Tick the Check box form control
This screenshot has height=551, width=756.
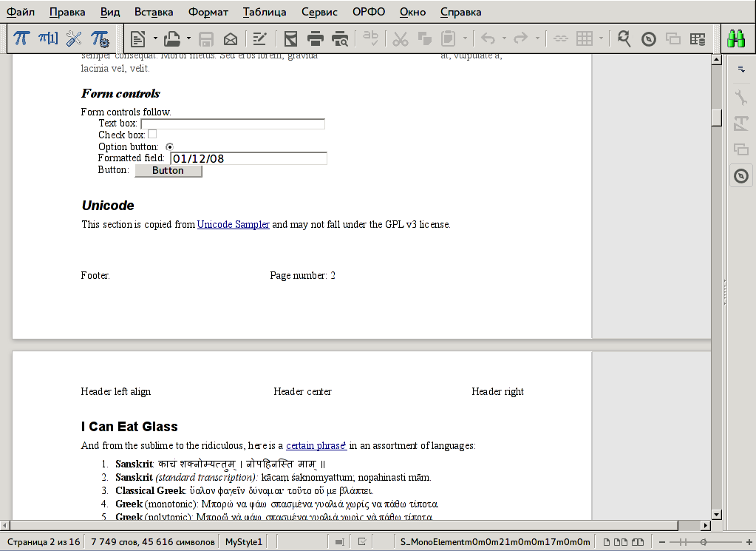pos(152,134)
